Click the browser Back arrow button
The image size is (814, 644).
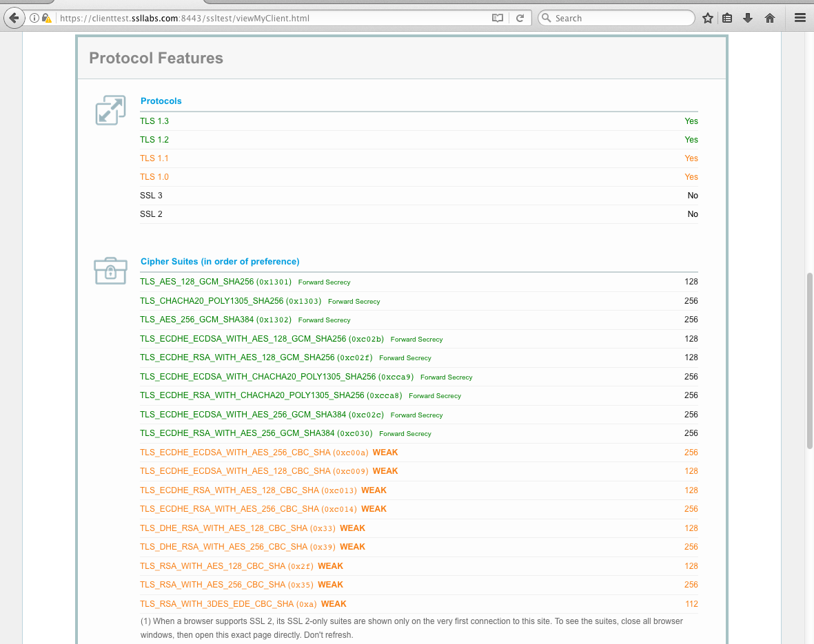tap(13, 18)
